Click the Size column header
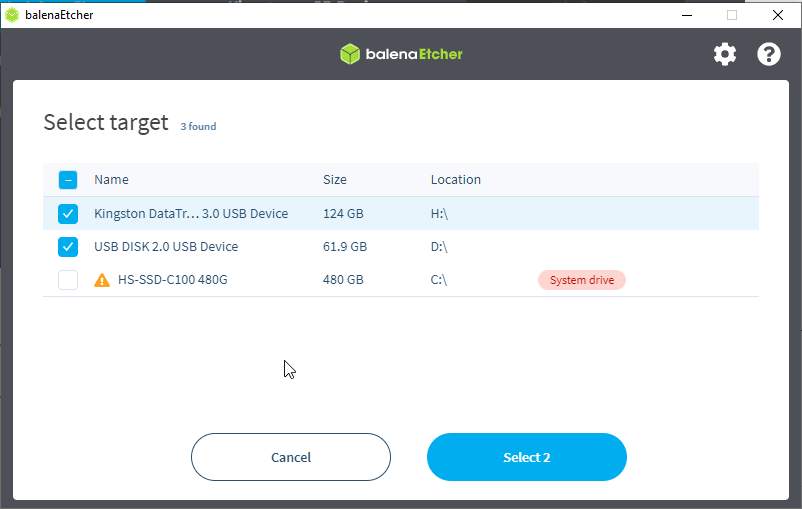This screenshot has height=509, width=802. coord(335,180)
